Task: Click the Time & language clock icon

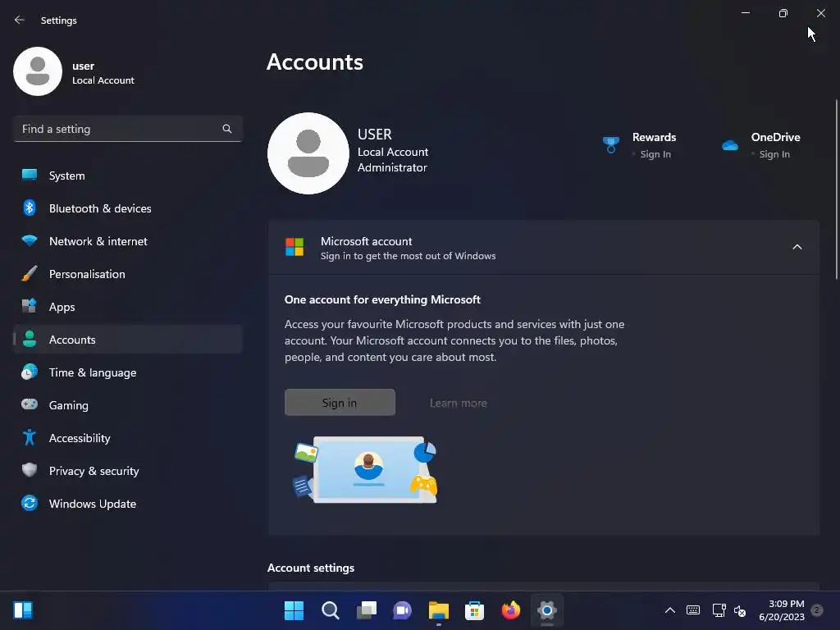Action: point(29,372)
